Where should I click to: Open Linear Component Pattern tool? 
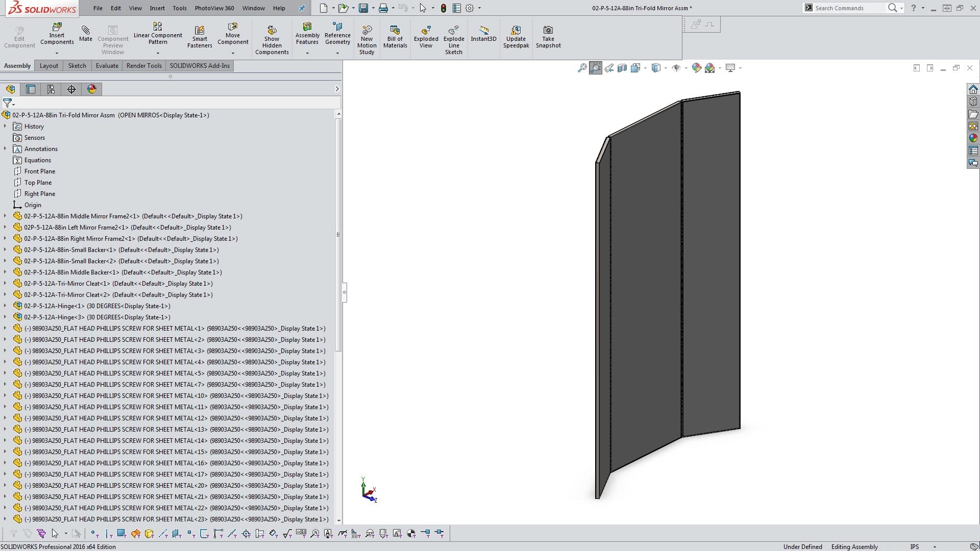(x=158, y=34)
